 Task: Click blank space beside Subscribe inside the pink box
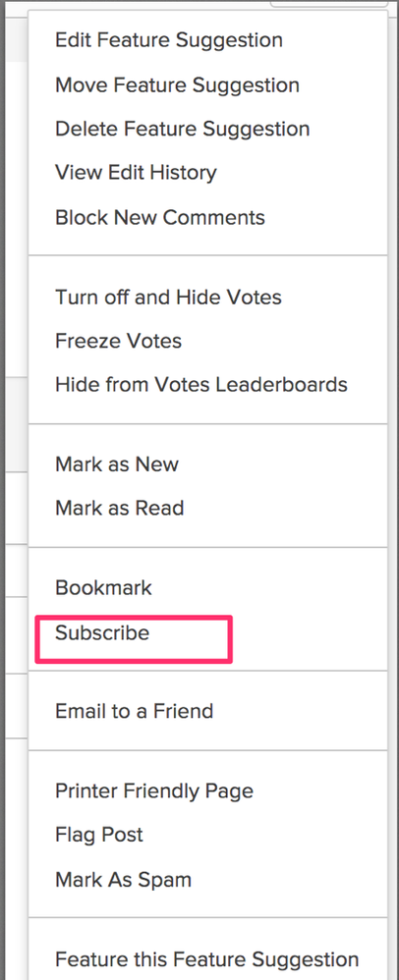(191, 638)
